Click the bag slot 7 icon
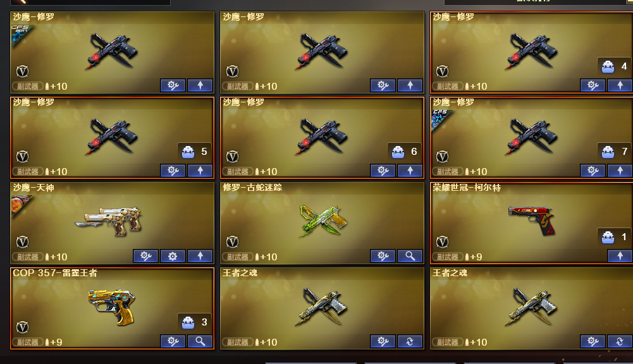The width and height of the screenshot is (633, 364). pos(608,152)
